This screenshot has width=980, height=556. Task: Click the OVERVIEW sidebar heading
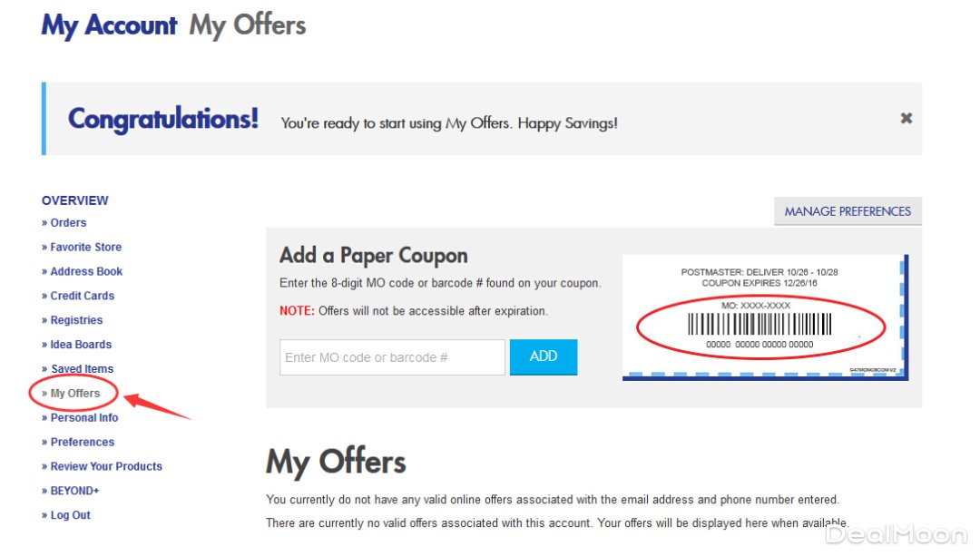coord(75,200)
